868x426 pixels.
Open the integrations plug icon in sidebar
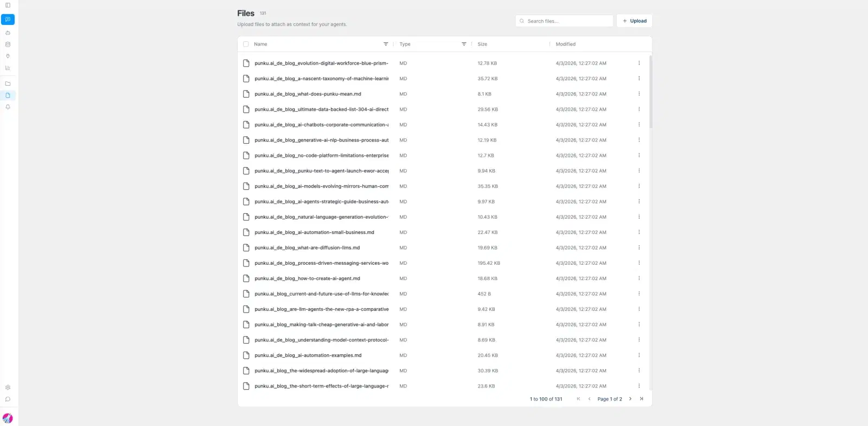pyautogui.click(x=8, y=56)
